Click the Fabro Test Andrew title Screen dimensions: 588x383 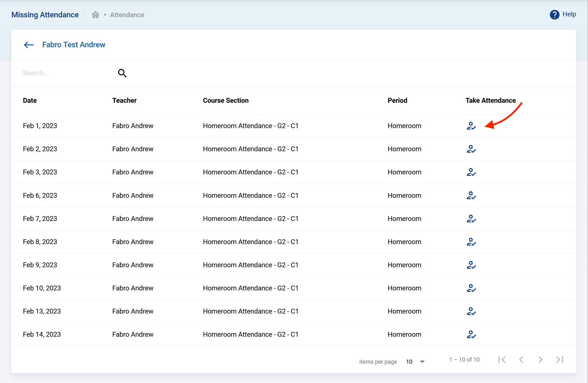click(74, 45)
